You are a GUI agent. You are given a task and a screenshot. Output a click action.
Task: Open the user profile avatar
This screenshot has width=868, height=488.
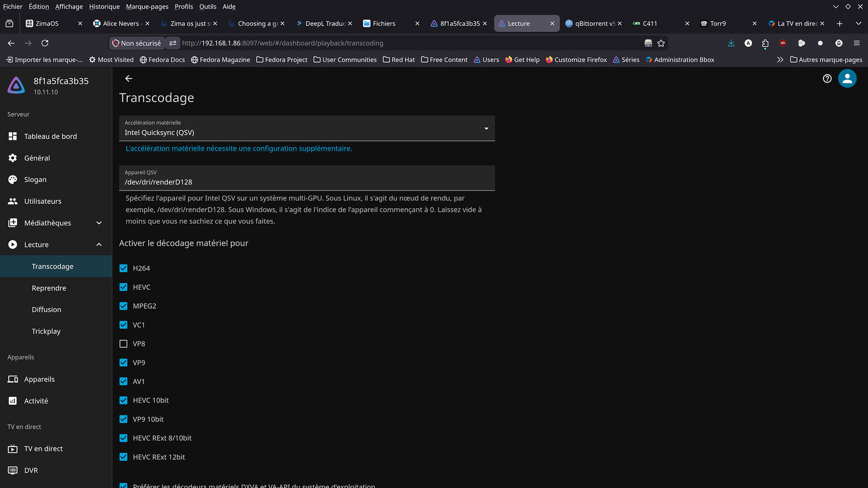847,79
